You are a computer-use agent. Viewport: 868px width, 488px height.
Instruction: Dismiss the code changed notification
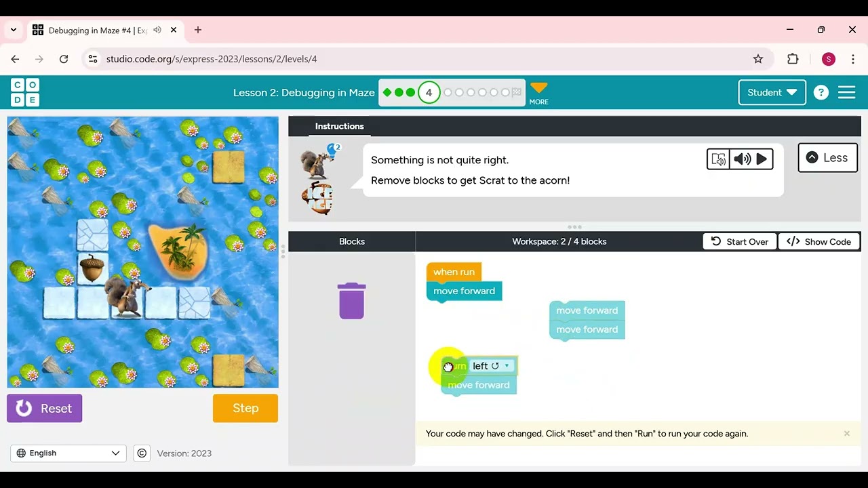[x=847, y=434]
